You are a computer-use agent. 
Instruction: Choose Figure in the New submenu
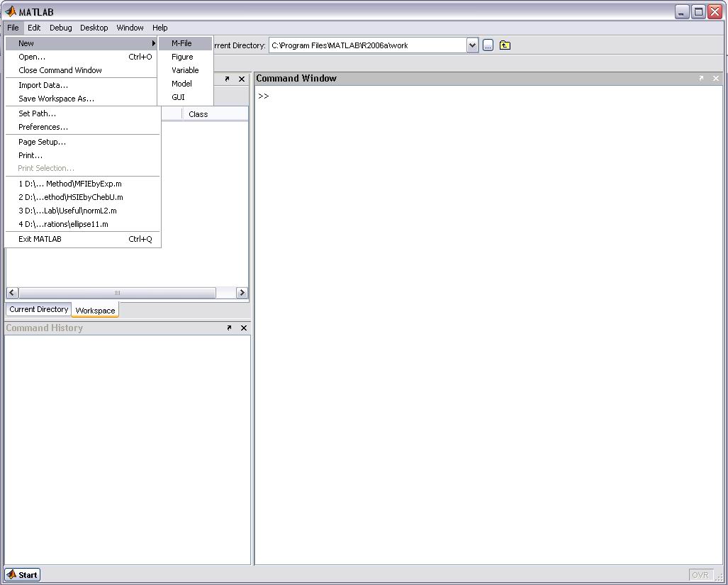click(185, 57)
